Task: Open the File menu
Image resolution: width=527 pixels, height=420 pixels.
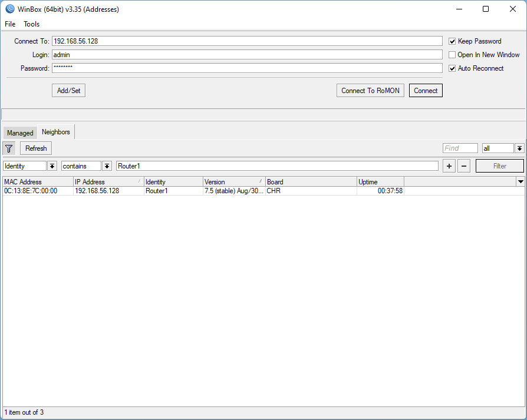Action: pos(9,24)
